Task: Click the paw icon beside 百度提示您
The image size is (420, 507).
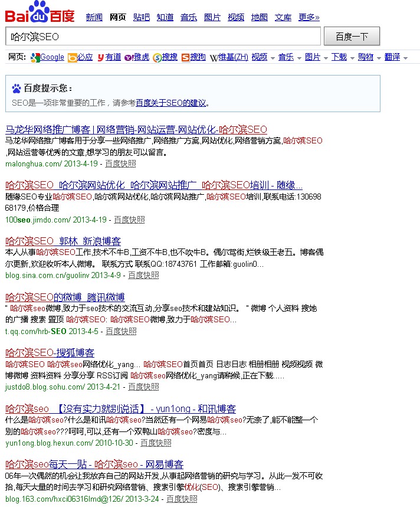Action: click(16, 88)
